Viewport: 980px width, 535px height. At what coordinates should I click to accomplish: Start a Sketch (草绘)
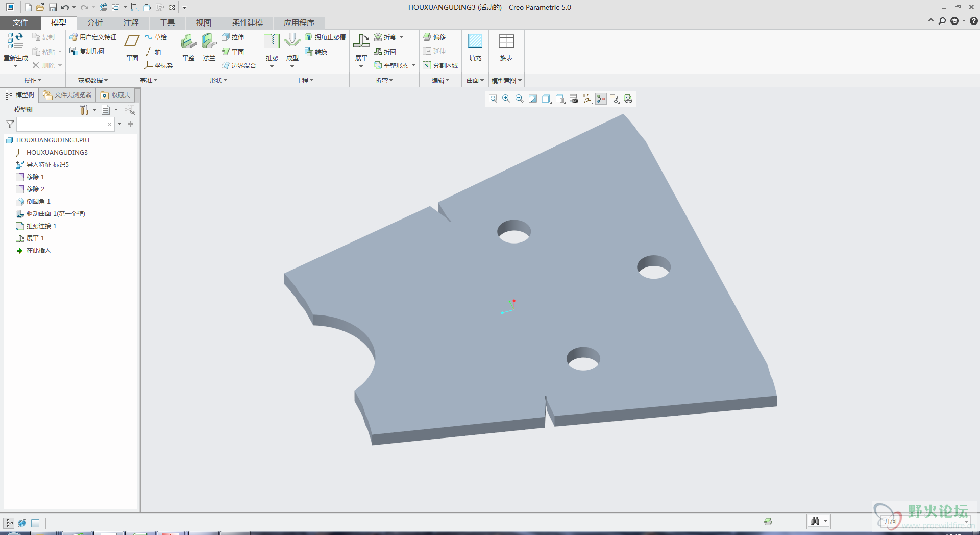(x=156, y=37)
